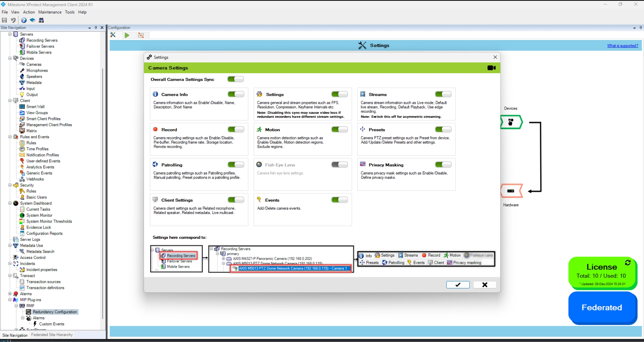Click the green Start play icon
Screen dimensions: 644x342
pos(127,35)
